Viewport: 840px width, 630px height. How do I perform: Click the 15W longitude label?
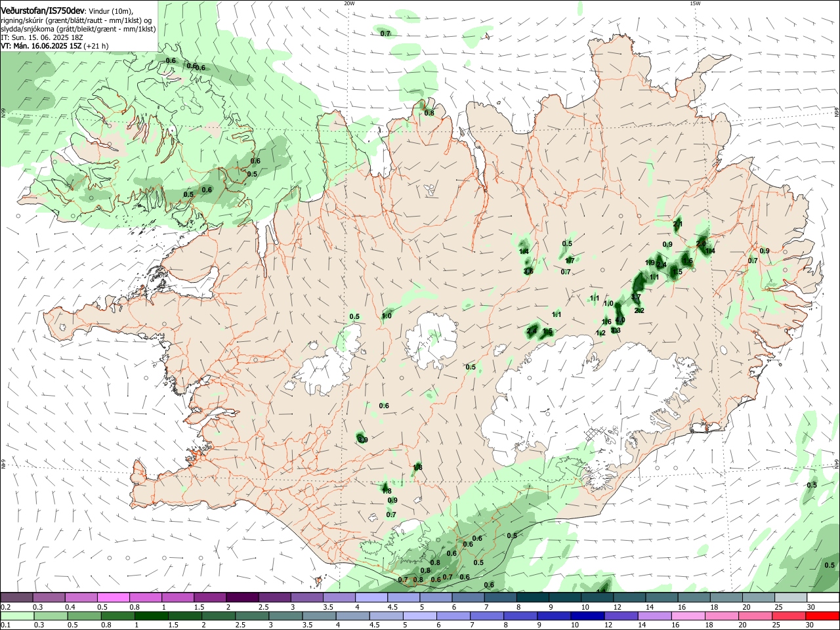point(695,3)
